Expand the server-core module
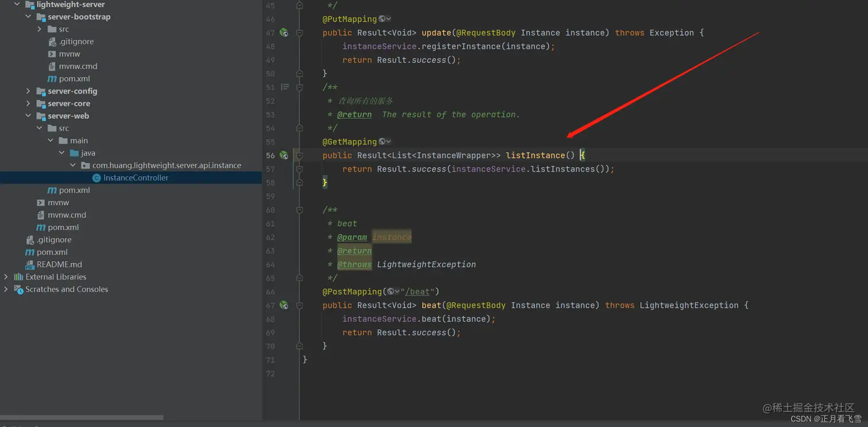This screenshot has height=427, width=868. tap(28, 103)
